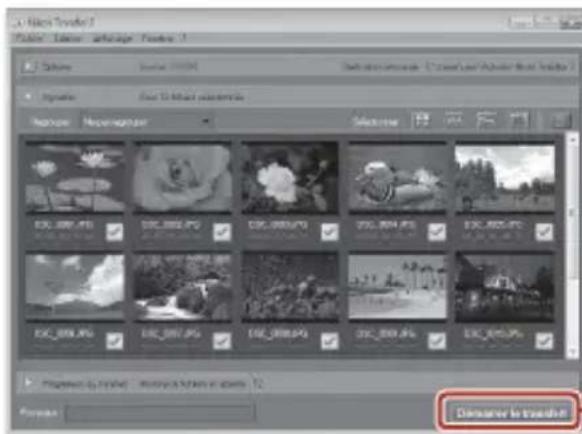The width and height of the screenshot is (582, 434).
Task: Click the thumbnail list scrollbar thumb
Action: [572, 212]
